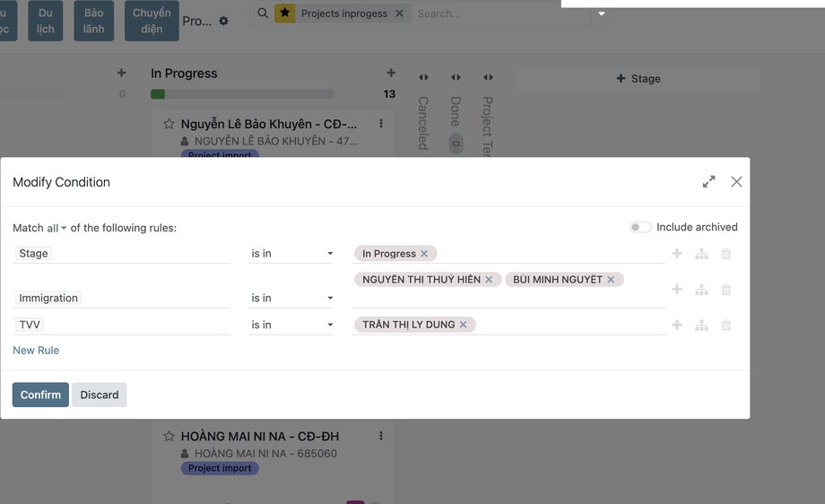Open the Chuyển diện tab
This screenshot has width=825, height=504.
[152, 21]
